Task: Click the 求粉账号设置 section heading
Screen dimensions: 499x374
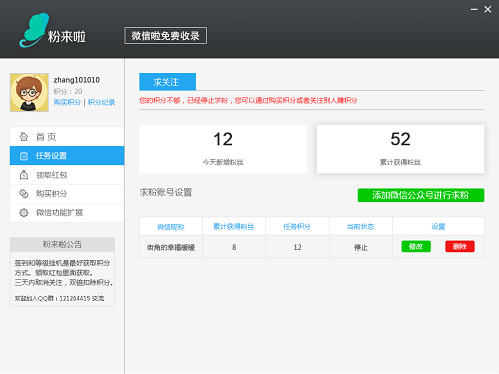Action: click(166, 192)
